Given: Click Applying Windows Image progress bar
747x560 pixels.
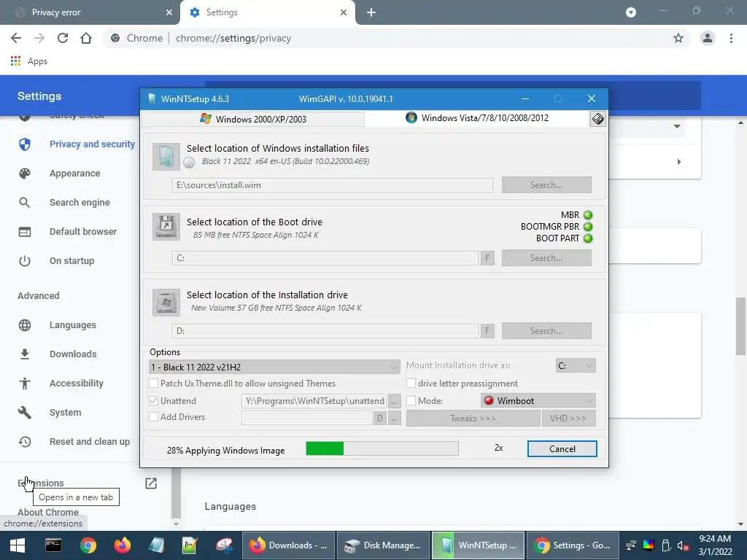Looking at the screenshot, I should click(382, 448).
